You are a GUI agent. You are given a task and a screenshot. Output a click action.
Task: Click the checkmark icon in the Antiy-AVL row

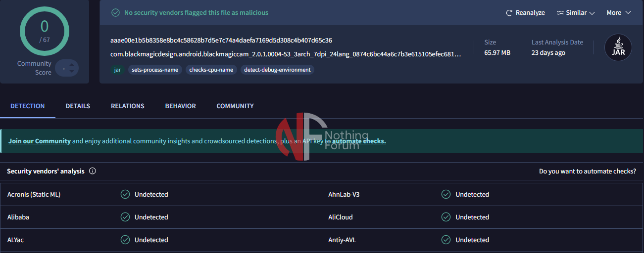point(446,240)
